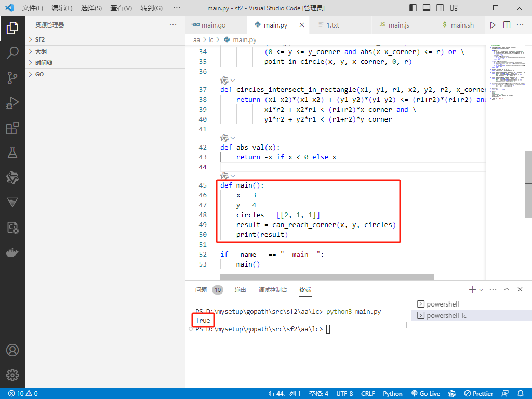Image resolution: width=532 pixels, height=399 pixels.
Task: Open Explorer panel more actions ellipsis
Action: click(x=173, y=25)
